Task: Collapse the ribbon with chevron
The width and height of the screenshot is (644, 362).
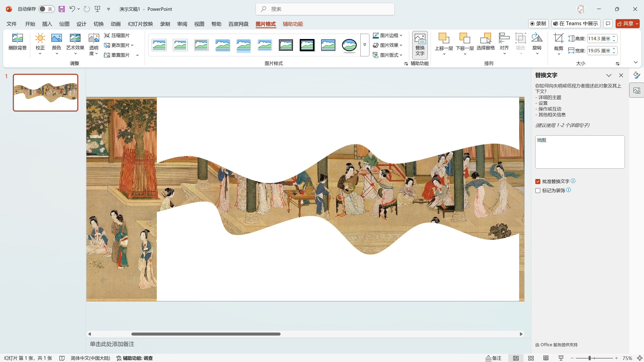Action: (636, 62)
